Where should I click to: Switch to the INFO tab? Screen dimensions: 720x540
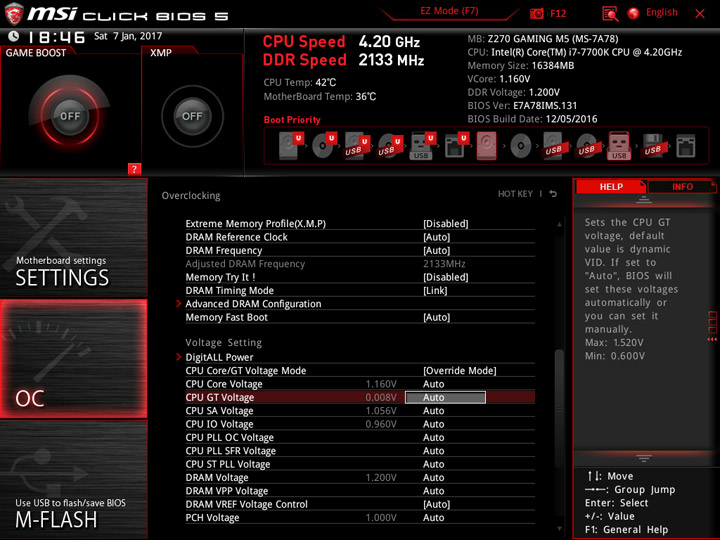click(x=682, y=187)
